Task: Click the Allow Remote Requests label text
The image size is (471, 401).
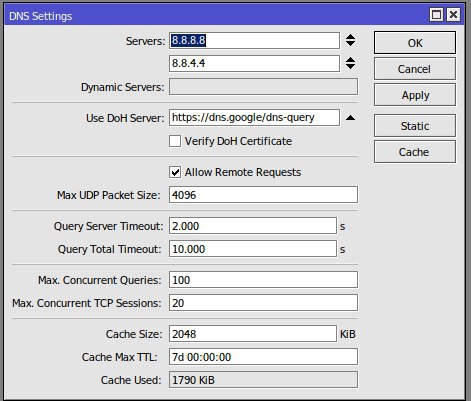Action: (x=243, y=172)
